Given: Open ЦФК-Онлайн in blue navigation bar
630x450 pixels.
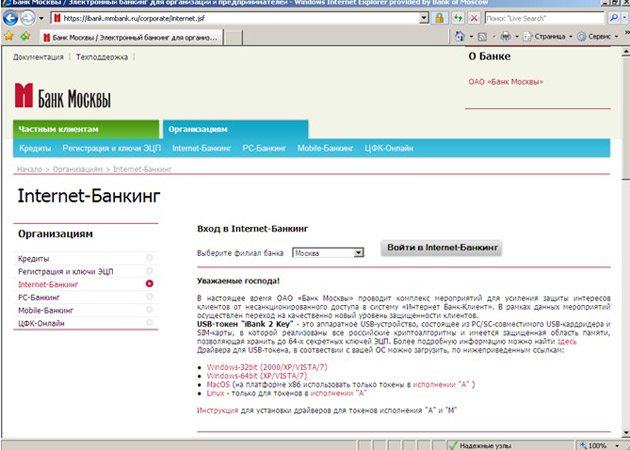Looking at the screenshot, I should (389, 148).
